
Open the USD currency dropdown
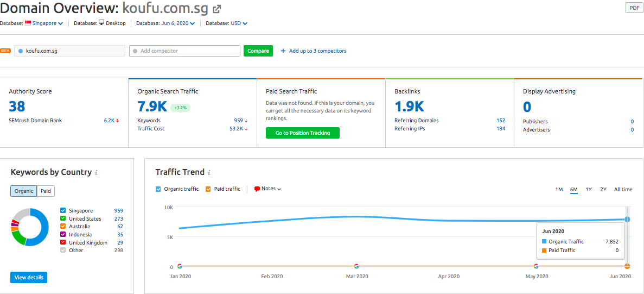coord(239,23)
